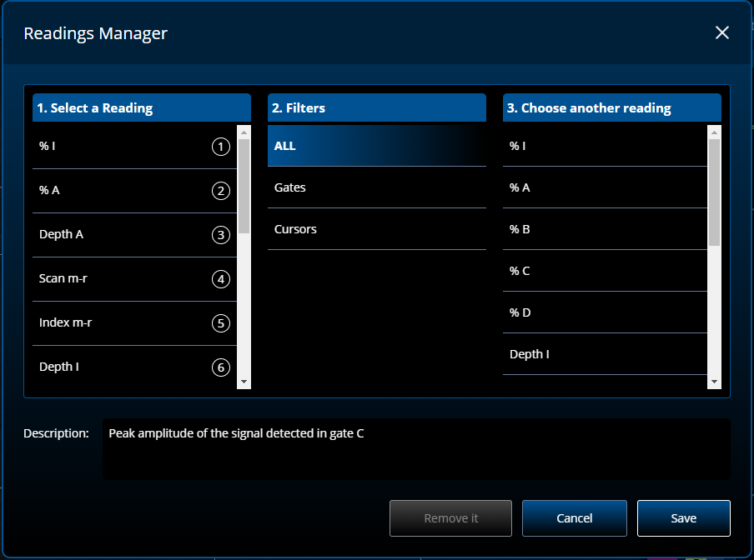Choose '% B' as another reading

[605, 229]
